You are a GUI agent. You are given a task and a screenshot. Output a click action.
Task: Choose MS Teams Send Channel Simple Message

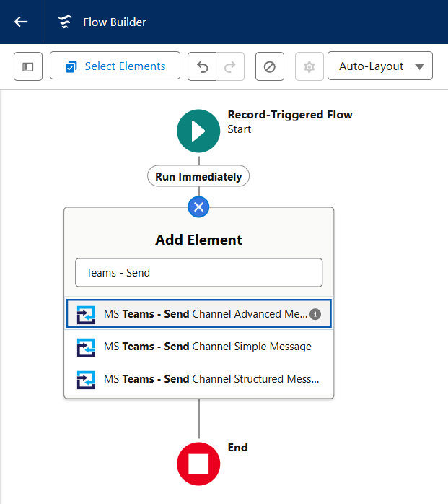coord(199,347)
